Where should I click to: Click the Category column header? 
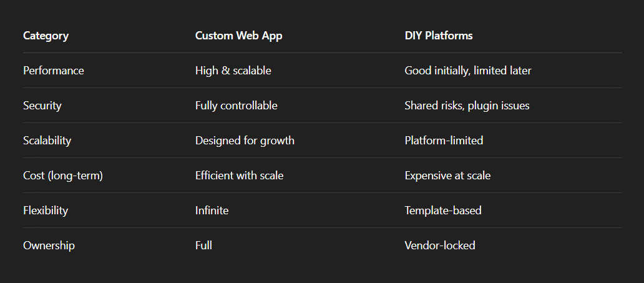coord(46,36)
